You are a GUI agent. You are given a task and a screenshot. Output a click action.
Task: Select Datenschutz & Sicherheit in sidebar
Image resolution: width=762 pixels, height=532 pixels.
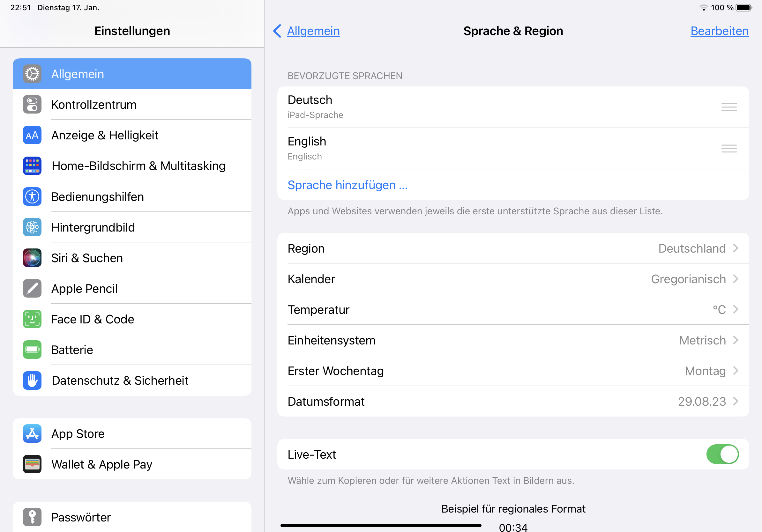click(x=120, y=381)
